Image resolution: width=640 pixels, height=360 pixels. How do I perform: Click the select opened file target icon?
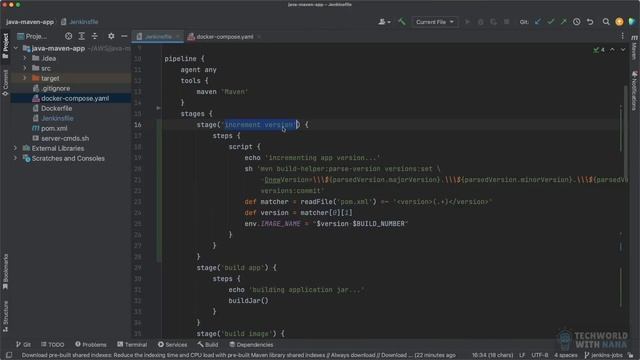coord(69,36)
